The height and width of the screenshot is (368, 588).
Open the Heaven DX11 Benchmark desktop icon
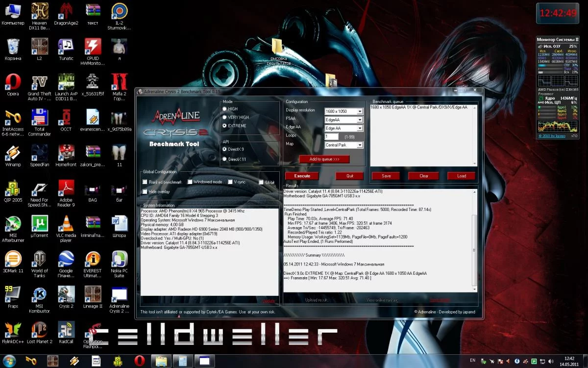[39, 15]
